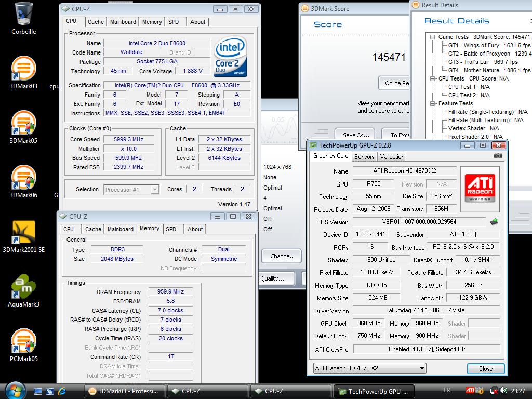
Task: Switch to TechPowerUp GPU-Z taskbar button
Action: tap(374, 391)
